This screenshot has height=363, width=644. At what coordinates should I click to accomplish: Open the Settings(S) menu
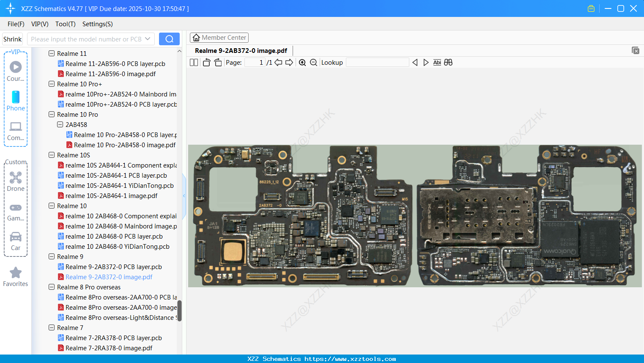pyautogui.click(x=97, y=24)
